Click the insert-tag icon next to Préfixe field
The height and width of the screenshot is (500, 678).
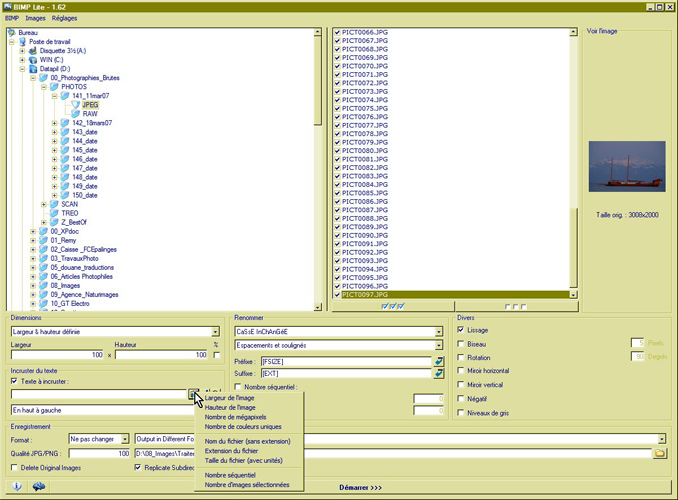[438, 360]
